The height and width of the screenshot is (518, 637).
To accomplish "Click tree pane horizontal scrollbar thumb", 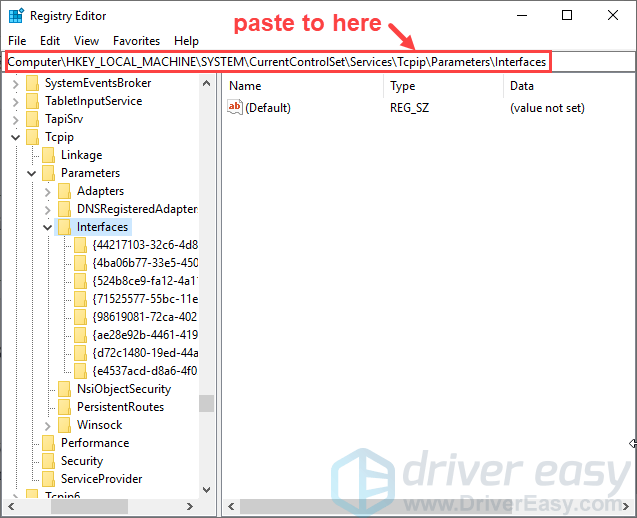I will pos(89,507).
